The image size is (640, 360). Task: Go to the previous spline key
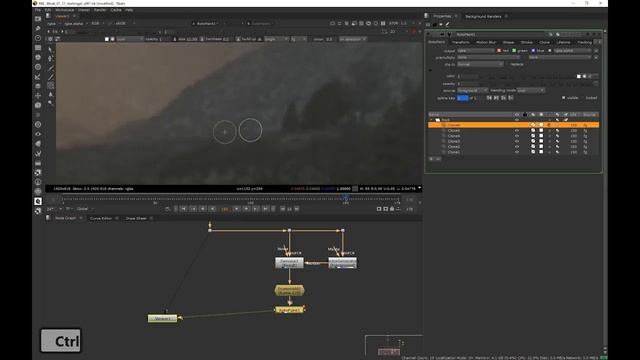[489, 98]
